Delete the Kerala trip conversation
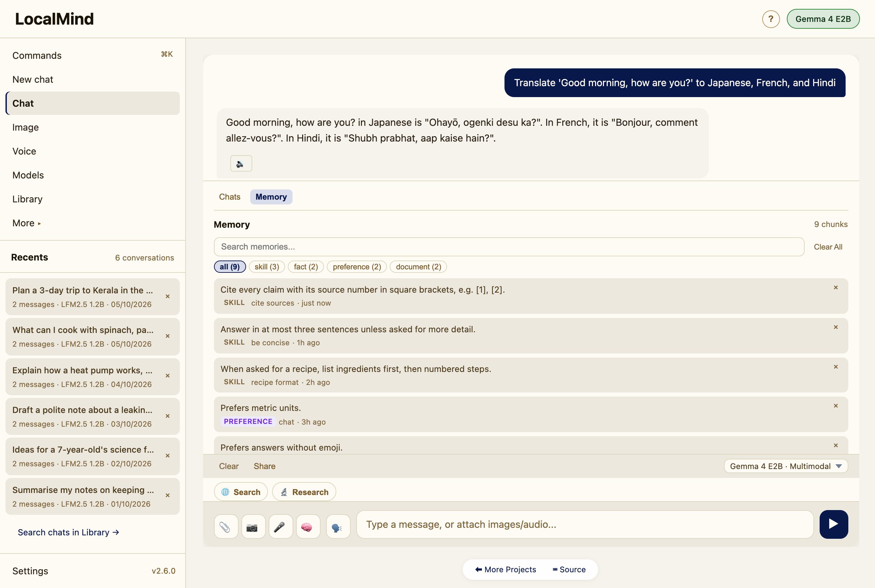This screenshot has height=588, width=875. pyautogui.click(x=167, y=296)
